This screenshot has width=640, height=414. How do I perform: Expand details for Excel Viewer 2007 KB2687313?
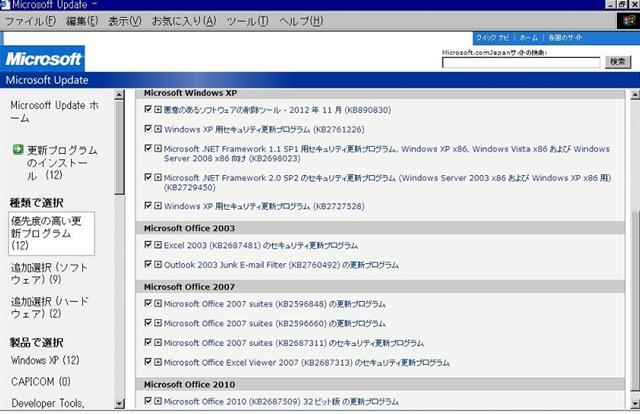[x=158, y=362]
